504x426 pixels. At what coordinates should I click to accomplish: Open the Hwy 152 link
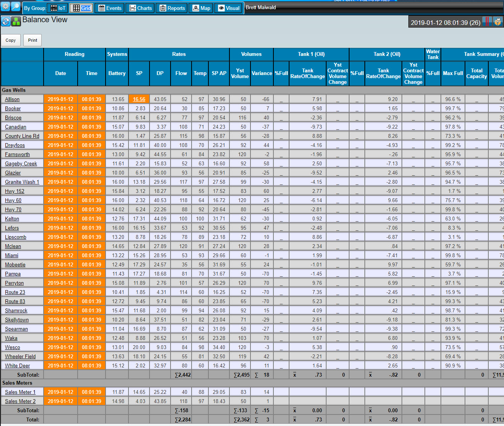15,191
